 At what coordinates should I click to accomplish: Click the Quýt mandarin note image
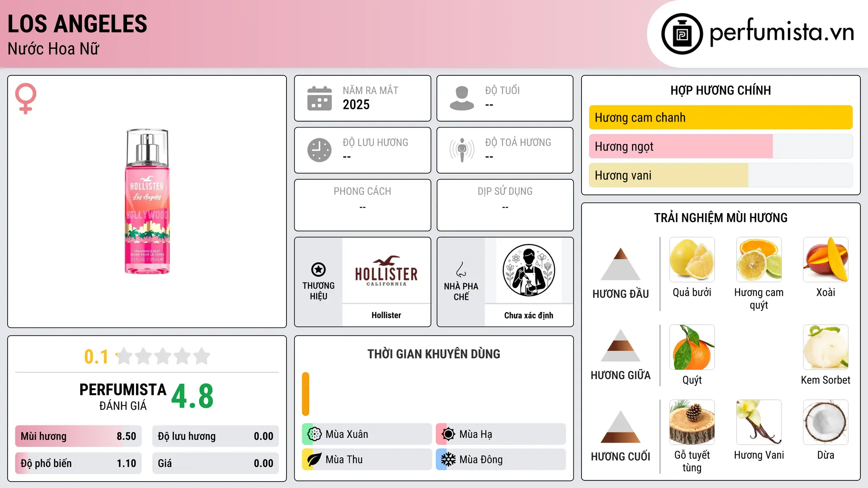tap(692, 347)
